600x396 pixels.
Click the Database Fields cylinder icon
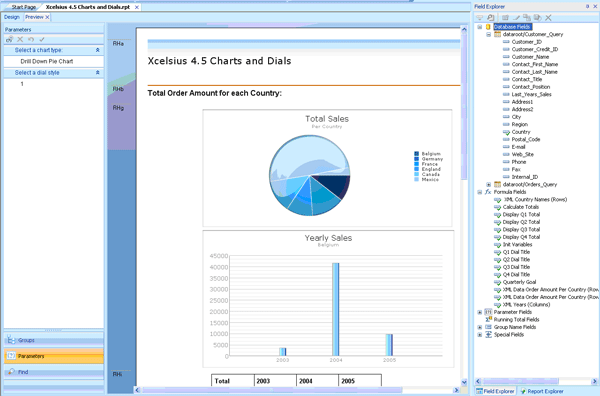[x=488, y=27]
